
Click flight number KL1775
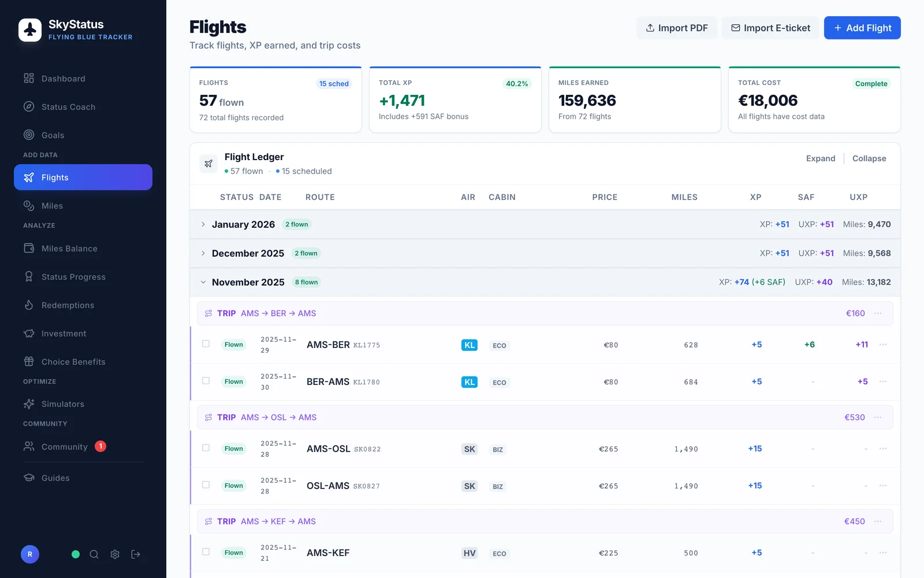367,345
